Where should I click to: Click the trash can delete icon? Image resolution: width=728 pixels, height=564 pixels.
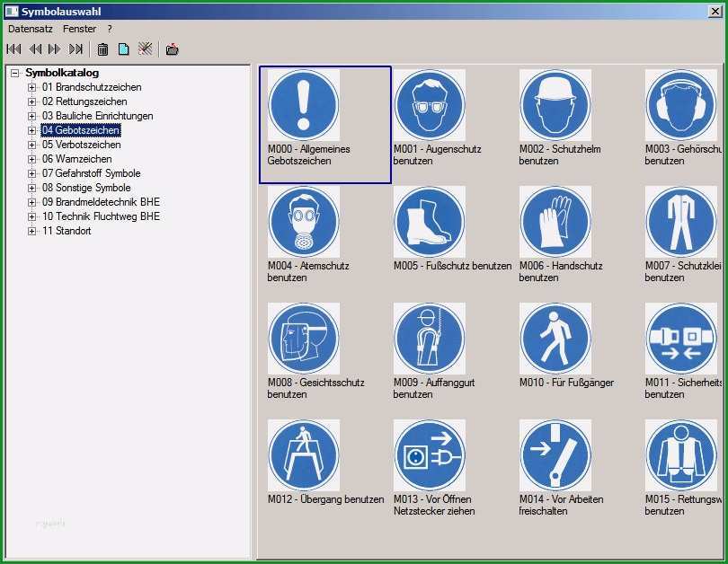tap(102, 49)
